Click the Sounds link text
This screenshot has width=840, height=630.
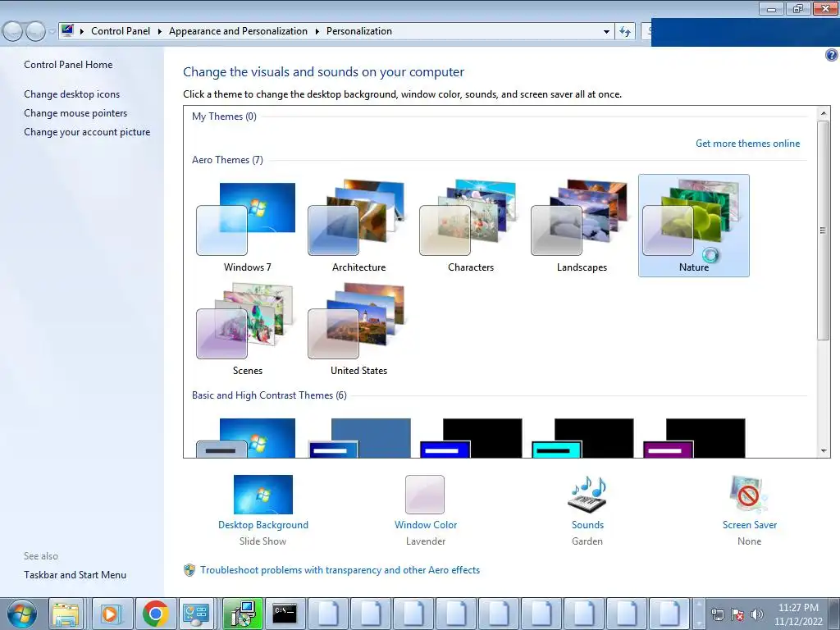point(587,525)
